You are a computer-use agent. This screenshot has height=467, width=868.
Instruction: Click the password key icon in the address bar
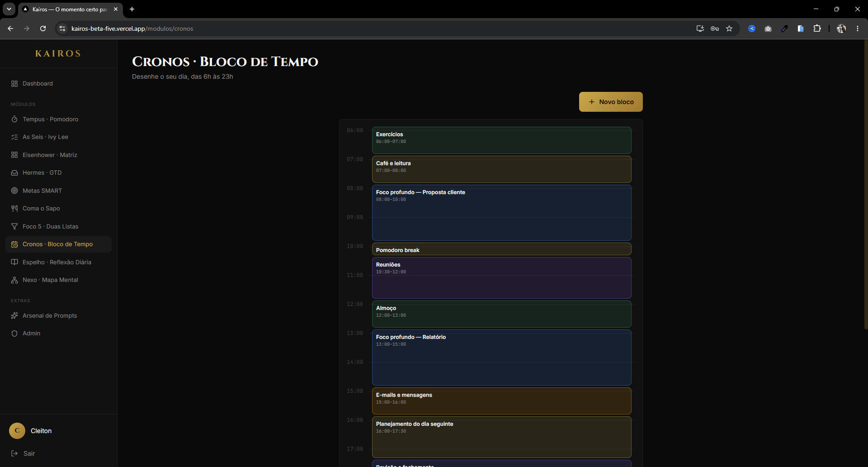click(x=715, y=29)
